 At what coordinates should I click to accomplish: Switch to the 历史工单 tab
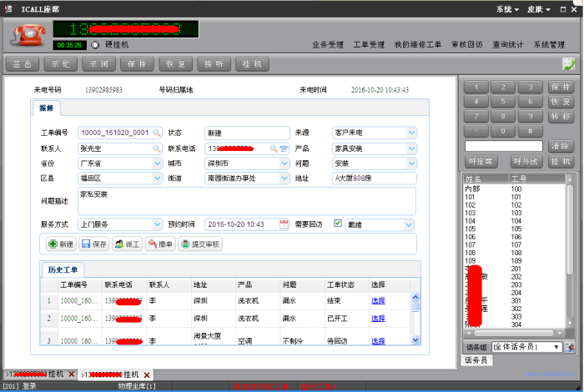coord(63,269)
